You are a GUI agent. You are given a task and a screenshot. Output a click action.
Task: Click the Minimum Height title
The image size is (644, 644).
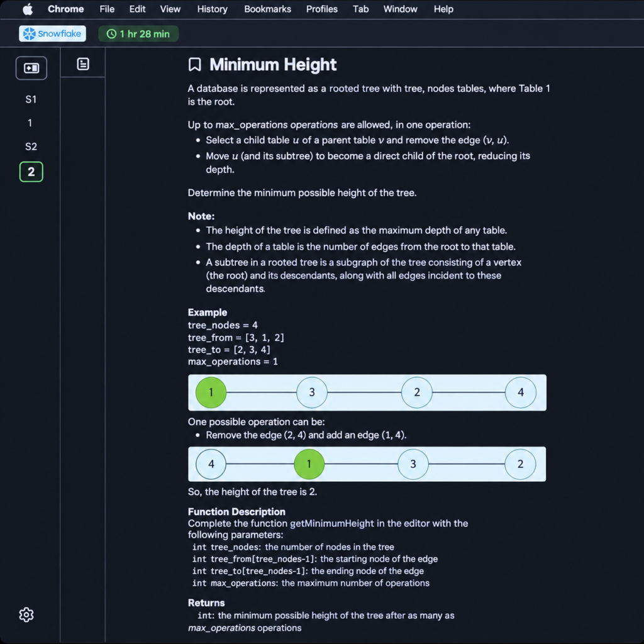273,65
